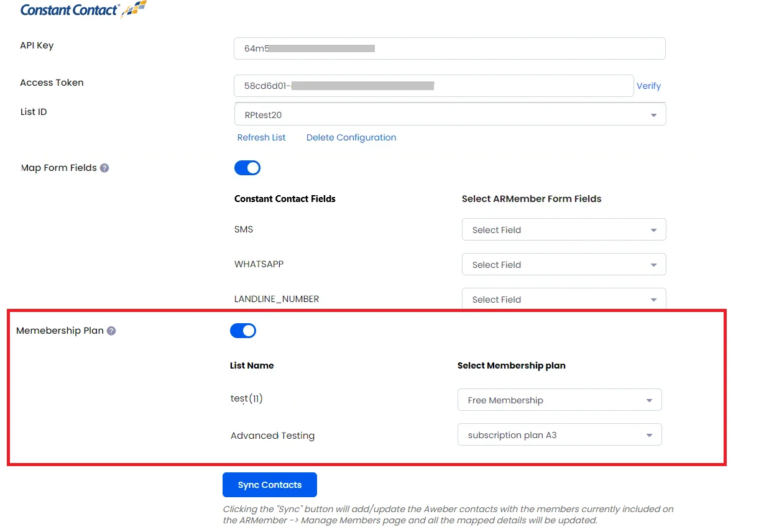Click the 'Select ARMember Form Fields' heading
The height and width of the screenshot is (532, 769).
click(x=532, y=199)
